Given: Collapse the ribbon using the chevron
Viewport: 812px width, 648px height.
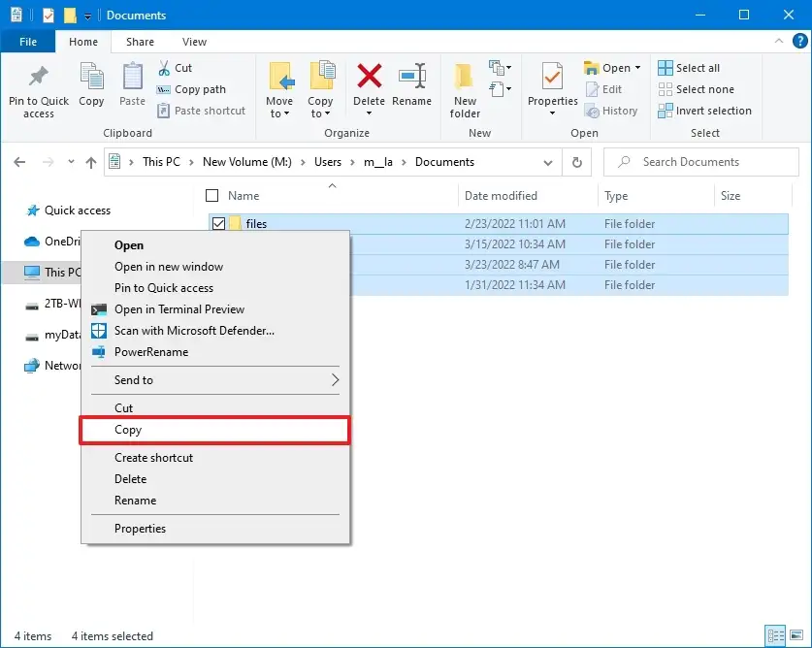Looking at the screenshot, I should 780,42.
